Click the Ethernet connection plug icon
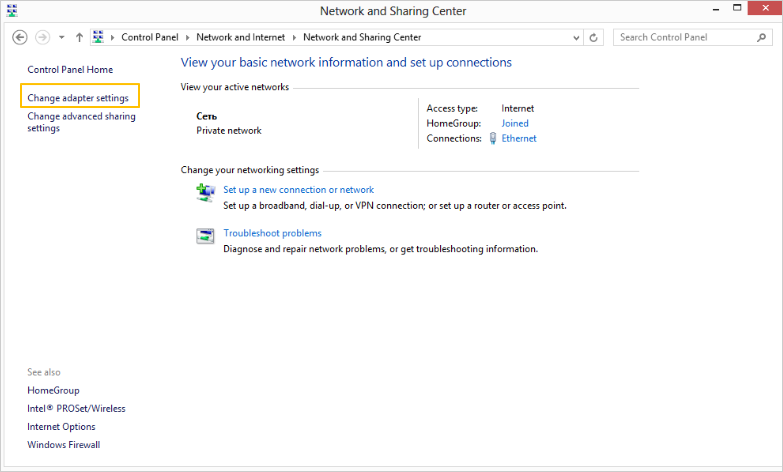 [x=492, y=139]
